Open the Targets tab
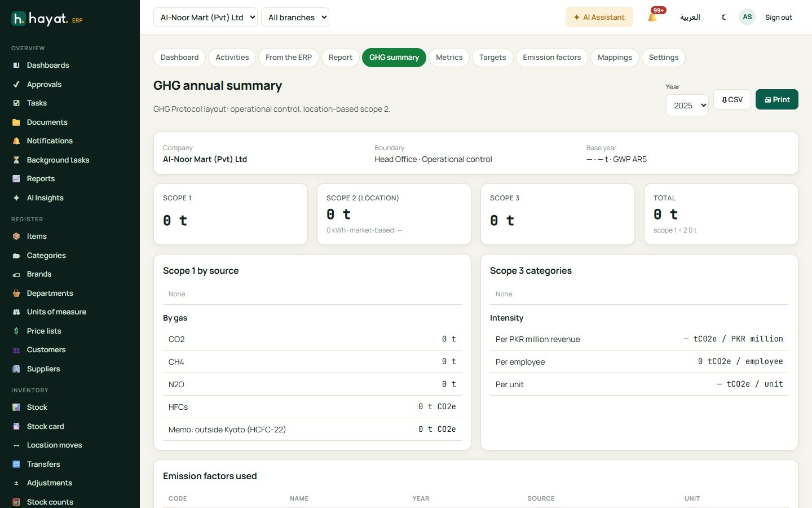 492,58
